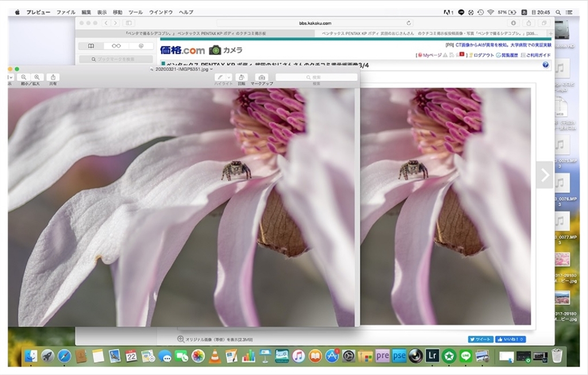Open iTunes from the Dock
This screenshot has height=375, width=588.
pos(298,356)
